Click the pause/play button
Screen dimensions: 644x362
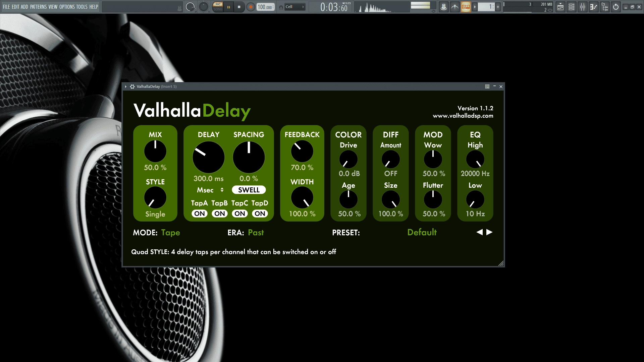click(x=228, y=7)
